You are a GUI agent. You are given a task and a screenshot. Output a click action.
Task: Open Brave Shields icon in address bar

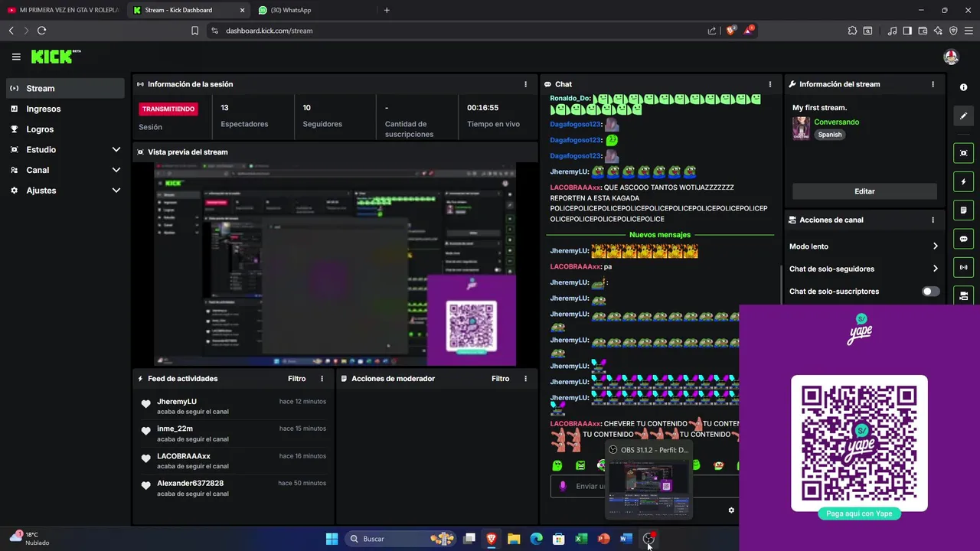(x=731, y=31)
